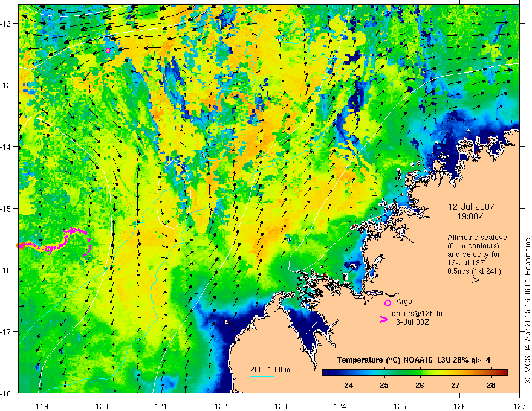Click the closed white sea-level contour loop near 121°E
Viewport: 532px width, 411px height.
coord(174,193)
